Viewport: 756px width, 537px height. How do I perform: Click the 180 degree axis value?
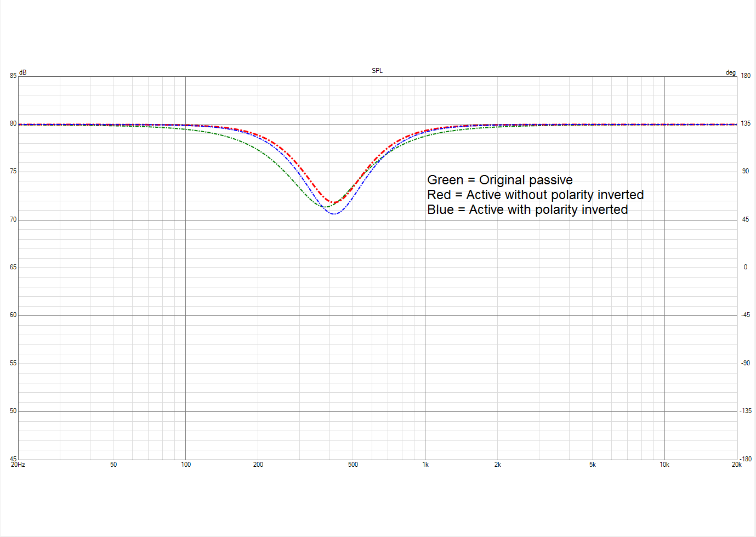pos(746,76)
